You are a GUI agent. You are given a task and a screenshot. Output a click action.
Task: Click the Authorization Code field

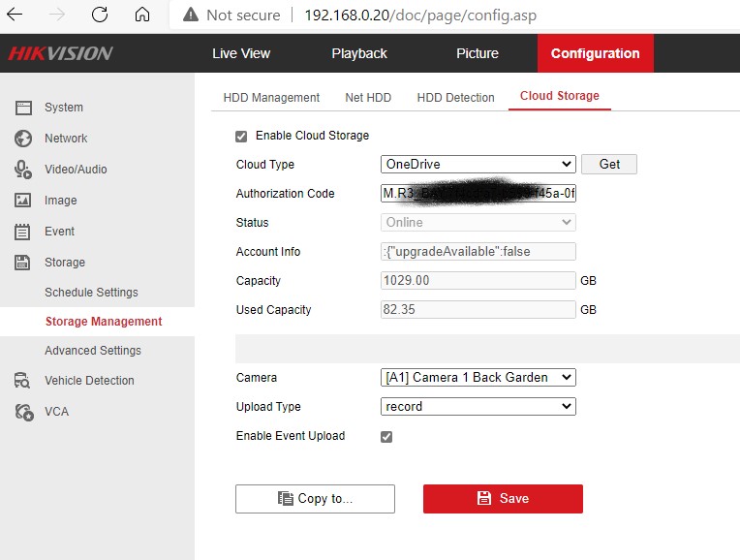pos(478,193)
